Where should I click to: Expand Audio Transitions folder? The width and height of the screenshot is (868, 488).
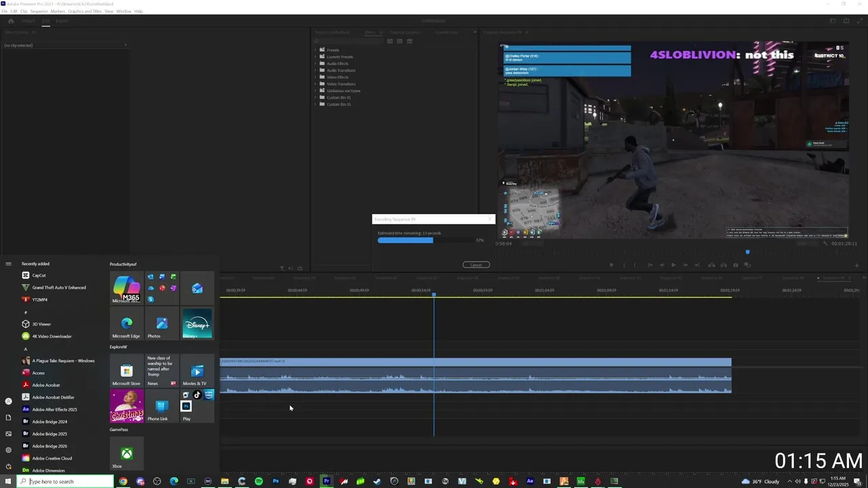[317, 70]
